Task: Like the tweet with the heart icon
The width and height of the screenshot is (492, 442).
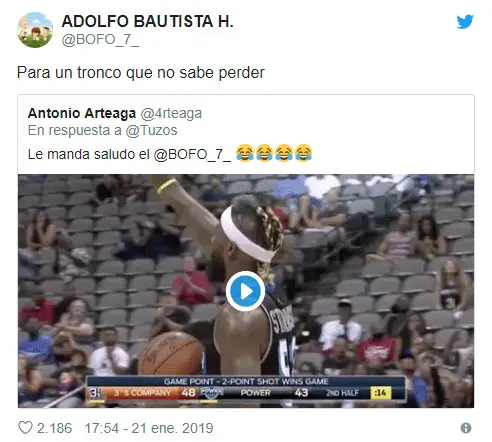Action: click(x=25, y=428)
